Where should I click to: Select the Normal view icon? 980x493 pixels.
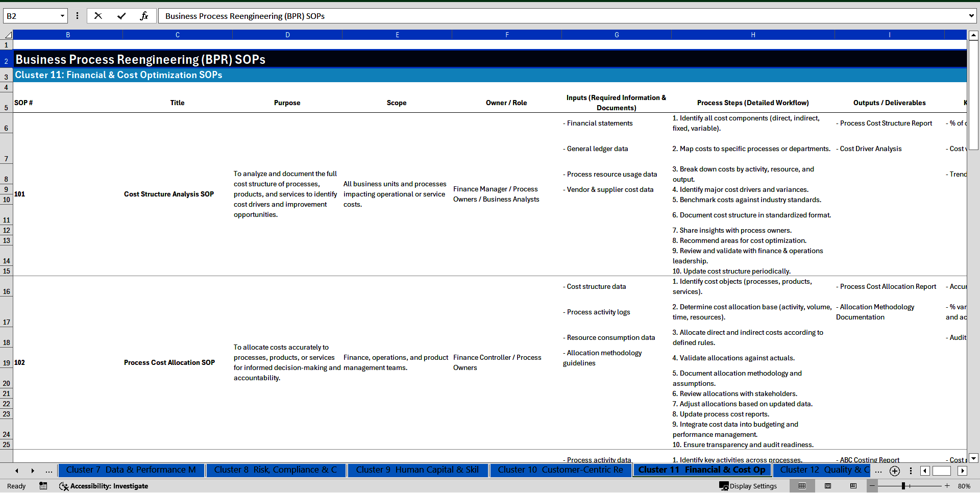pos(802,486)
